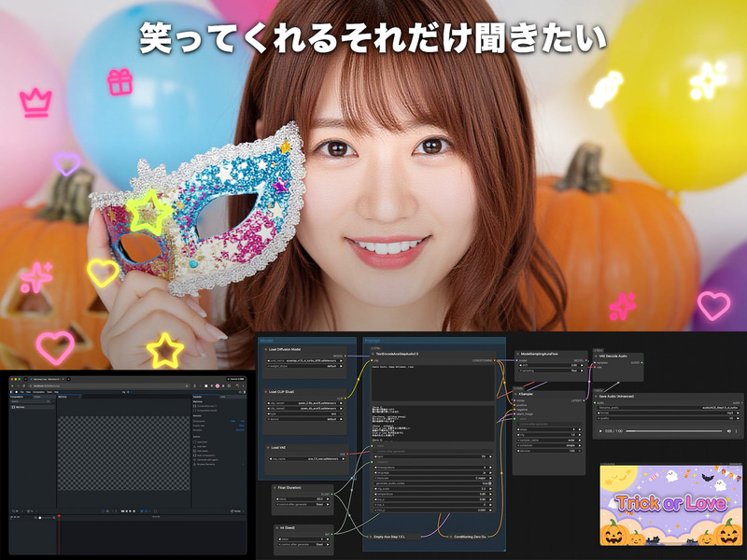
Task: Open Composition menu in editor window
Action: (38, 392)
